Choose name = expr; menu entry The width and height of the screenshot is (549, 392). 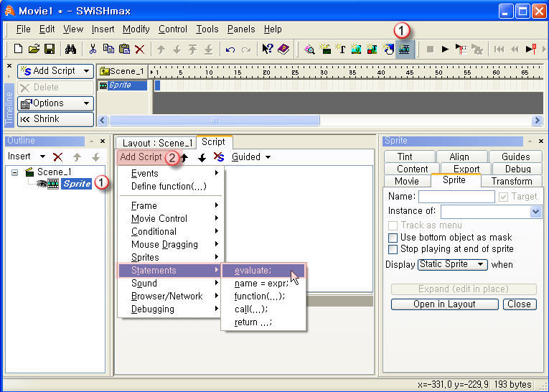[x=263, y=283]
